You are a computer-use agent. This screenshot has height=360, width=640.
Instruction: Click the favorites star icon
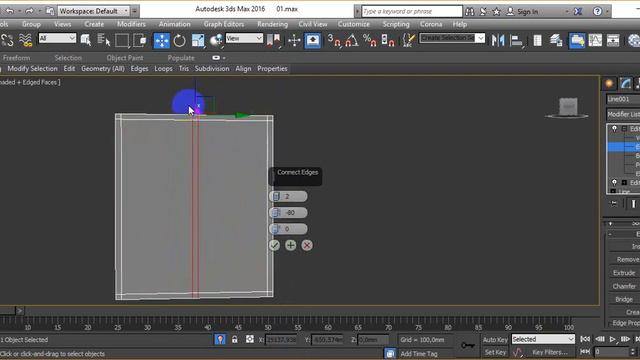click(496, 11)
